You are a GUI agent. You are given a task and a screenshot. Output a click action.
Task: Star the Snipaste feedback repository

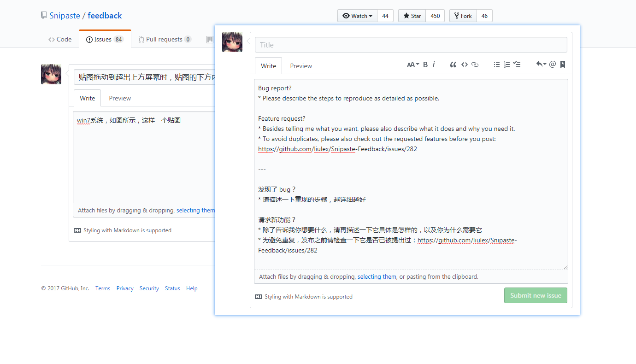[x=412, y=15]
